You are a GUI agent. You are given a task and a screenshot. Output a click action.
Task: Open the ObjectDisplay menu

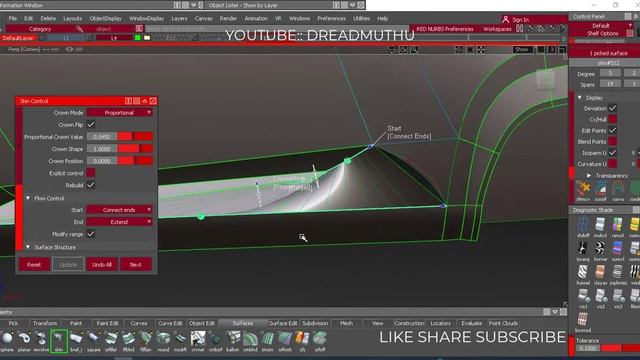(x=105, y=18)
